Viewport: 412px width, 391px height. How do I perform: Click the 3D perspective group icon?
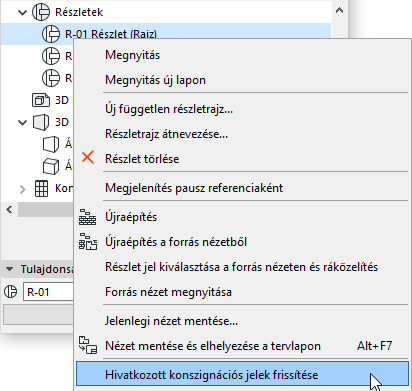click(41, 122)
